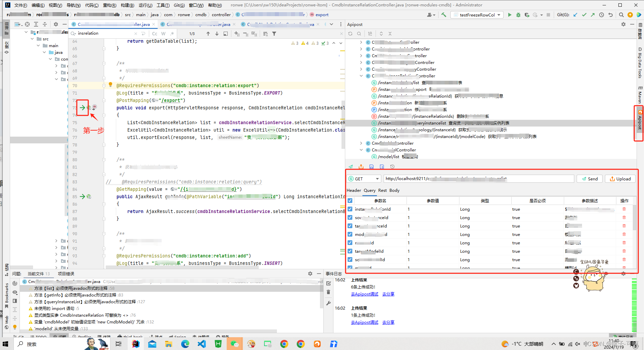Open the Git(G) menu
This screenshot has height=350, width=644.
click(179, 5)
